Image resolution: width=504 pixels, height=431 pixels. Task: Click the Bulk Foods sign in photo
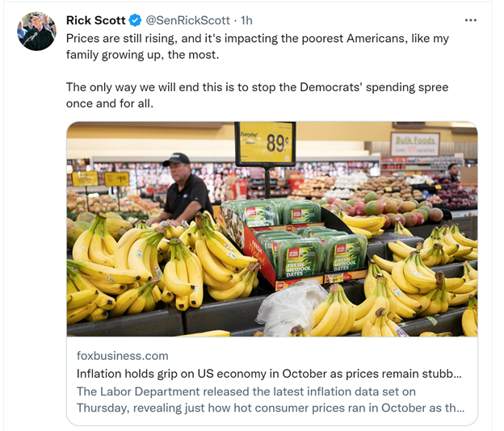click(x=415, y=144)
